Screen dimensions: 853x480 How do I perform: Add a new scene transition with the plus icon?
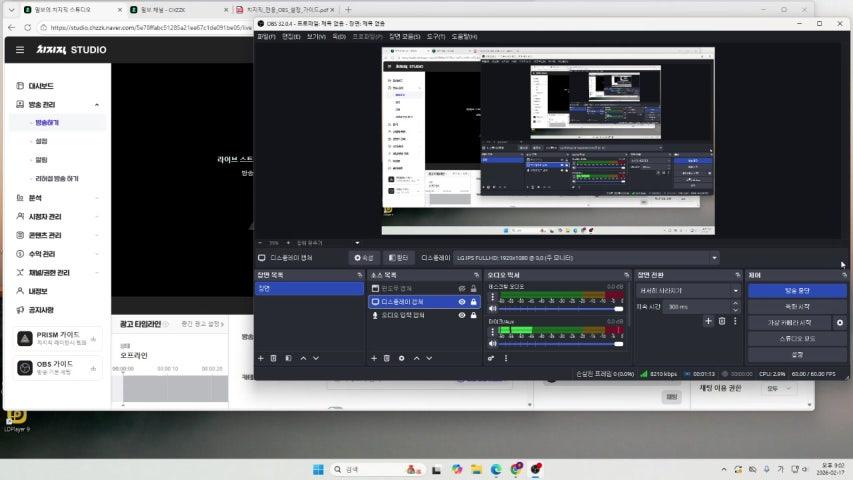tap(708, 321)
